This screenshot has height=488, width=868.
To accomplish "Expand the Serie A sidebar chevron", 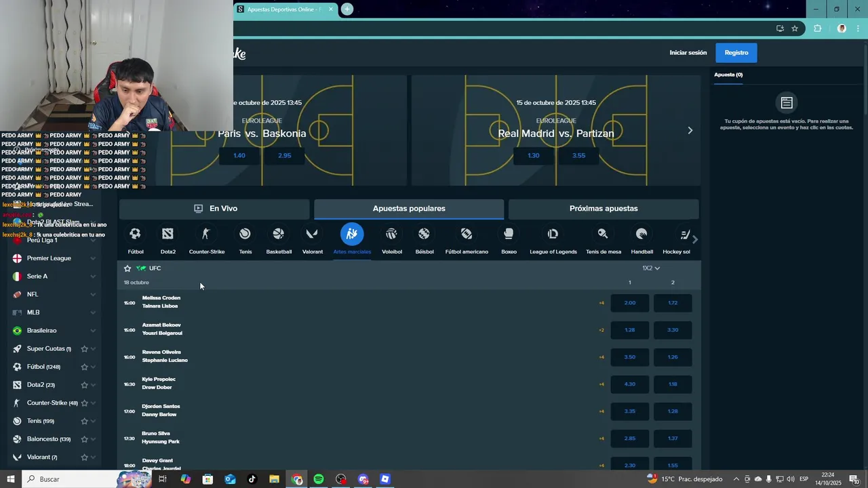I will pyautogui.click(x=93, y=277).
